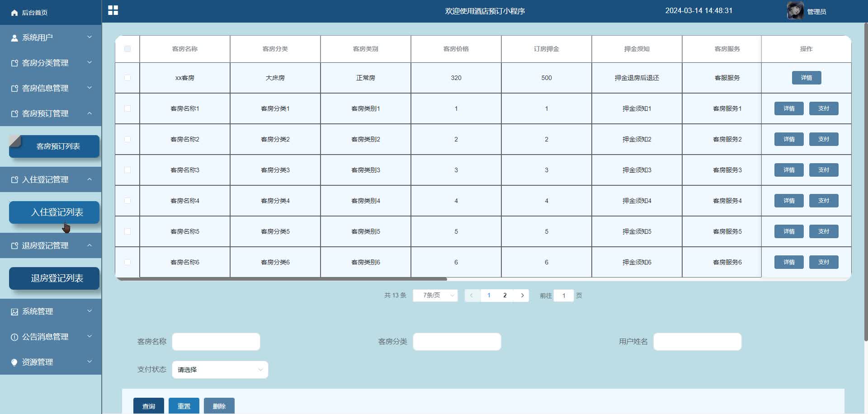Expand the 系统用户 menu chevron
The width and height of the screenshot is (868, 414).
[90, 37]
